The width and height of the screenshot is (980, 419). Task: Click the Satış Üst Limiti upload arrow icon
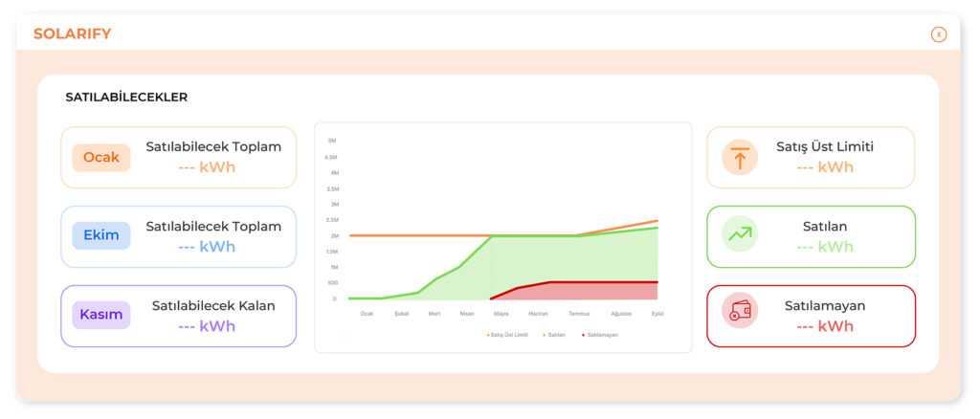point(739,157)
